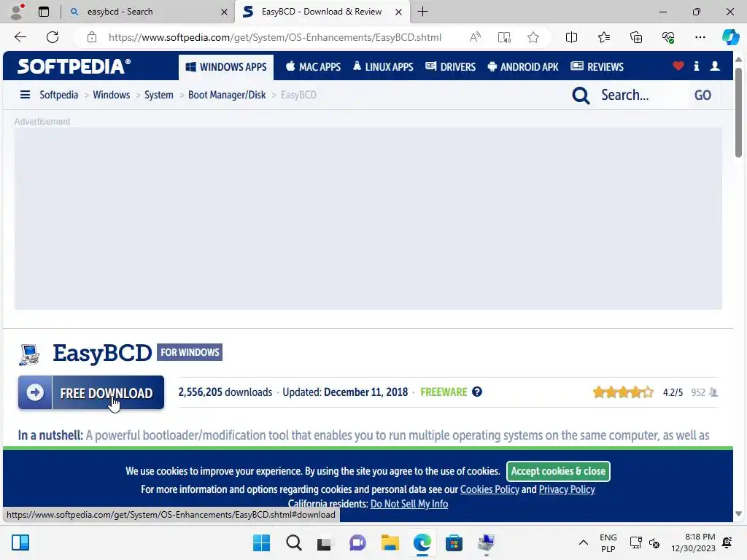The width and height of the screenshot is (747, 560).
Task: Open the Drivers section
Action: [450, 67]
